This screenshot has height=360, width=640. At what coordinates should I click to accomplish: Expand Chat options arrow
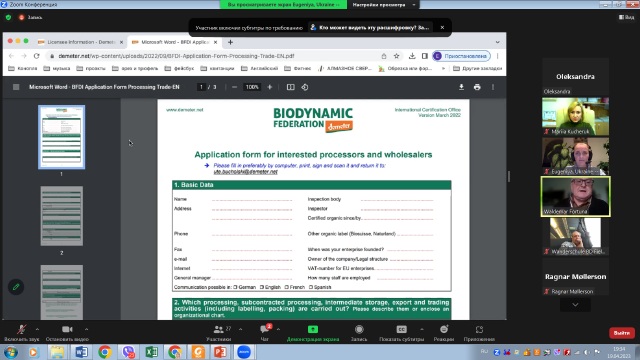[x=278, y=329]
